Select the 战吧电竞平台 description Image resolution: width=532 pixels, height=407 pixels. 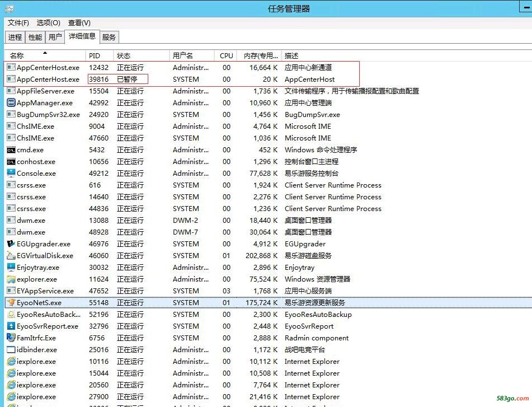(x=305, y=350)
